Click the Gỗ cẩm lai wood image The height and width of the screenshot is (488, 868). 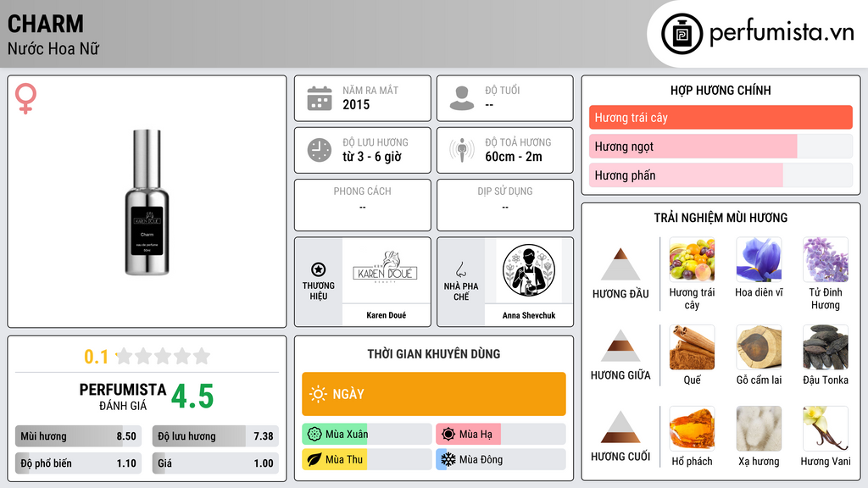pos(759,347)
